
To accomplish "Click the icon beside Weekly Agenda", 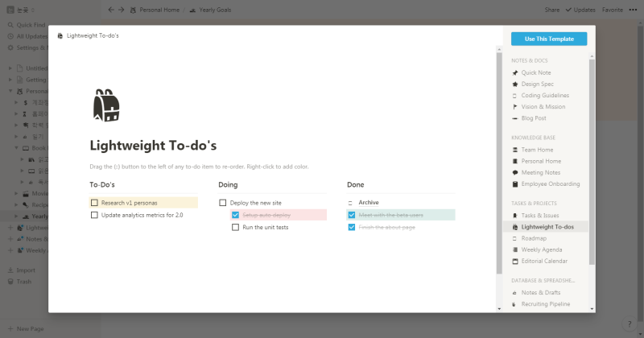I will (515, 249).
